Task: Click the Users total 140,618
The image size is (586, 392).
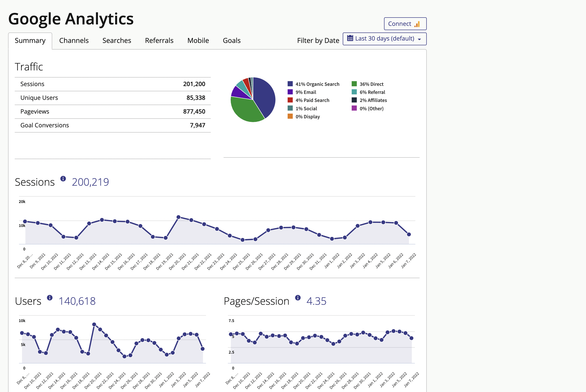Action: 77,301
